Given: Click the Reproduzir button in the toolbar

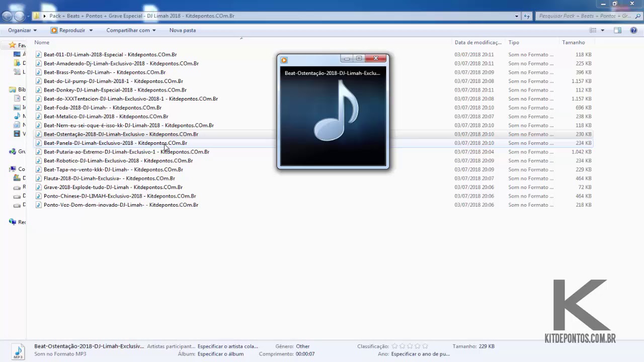Looking at the screenshot, I should pos(68,30).
